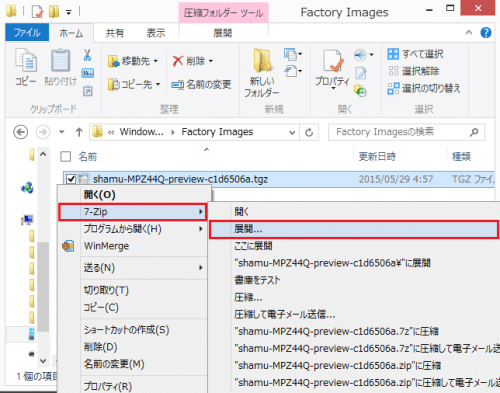Collapse the ribbon with the chevron
Viewport: 500px width, 393px height.
(x=469, y=32)
